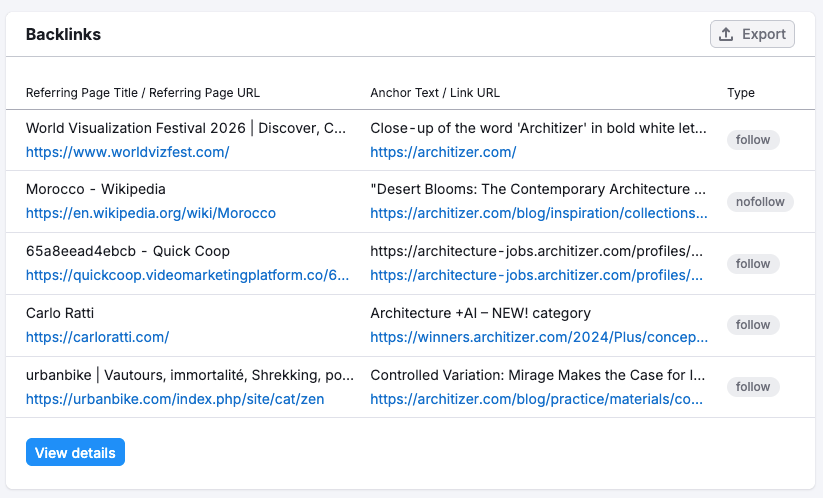The width and height of the screenshot is (823, 498).
Task: Click the Backlinks panel heading
Action: coord(63,34)
